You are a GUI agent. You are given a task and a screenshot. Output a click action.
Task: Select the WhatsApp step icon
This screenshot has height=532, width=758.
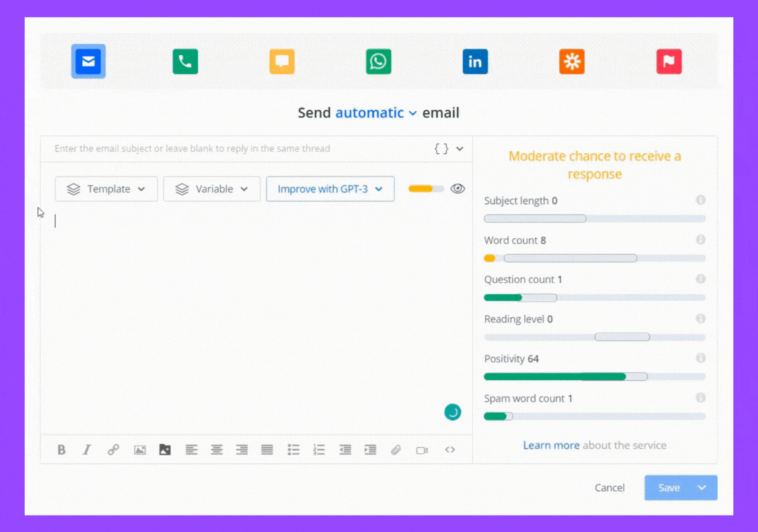(378, 61)
